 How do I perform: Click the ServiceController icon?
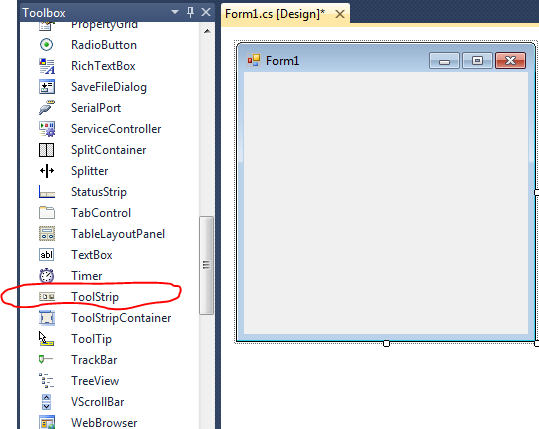click(x=46, y=129)
